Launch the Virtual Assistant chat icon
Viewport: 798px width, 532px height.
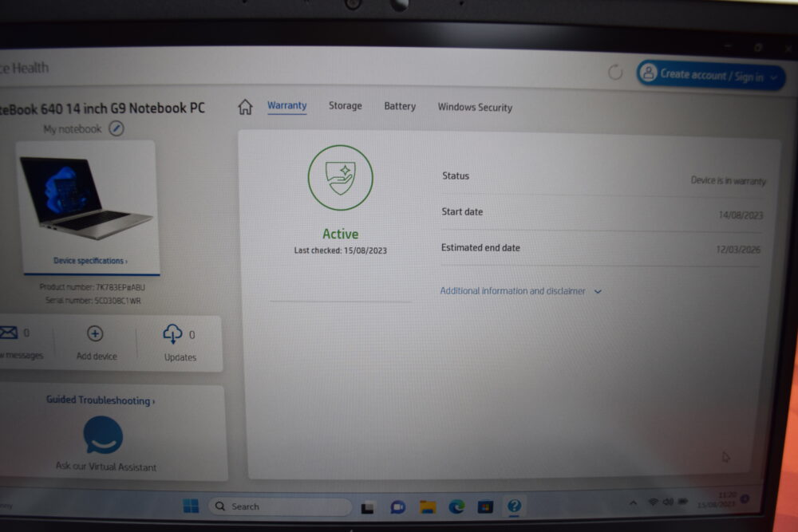[x=103, y=435]
